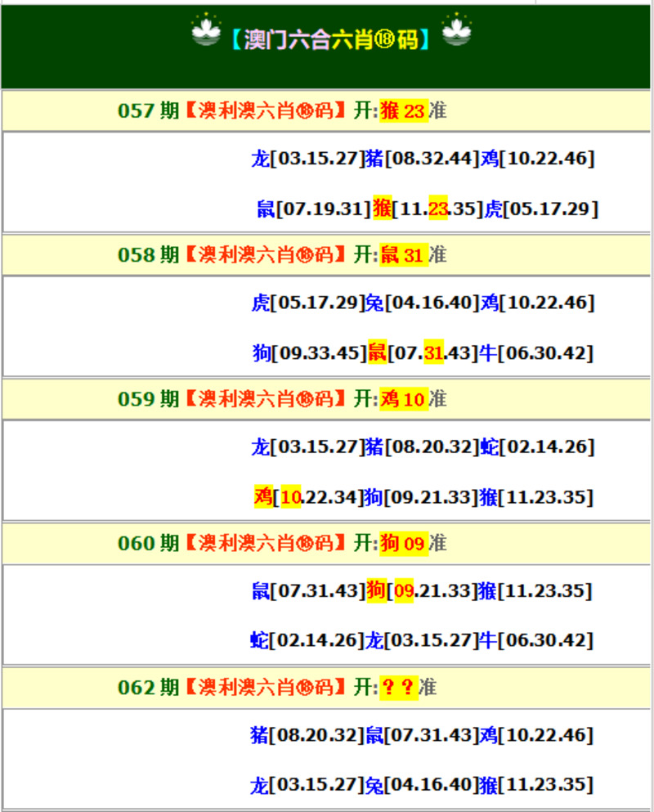Click 蛇[02.14.26] entry under 059期
Viewport: 654px width, 812px height.
point(536,447)
